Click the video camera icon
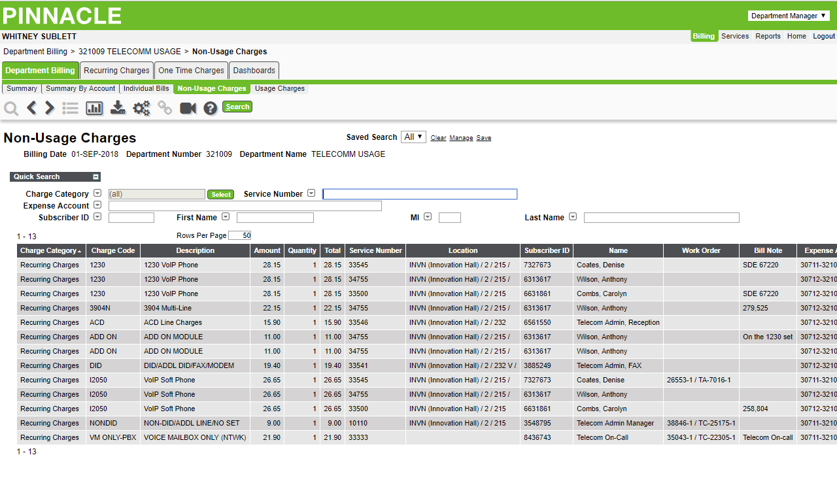 click(188, 108)
